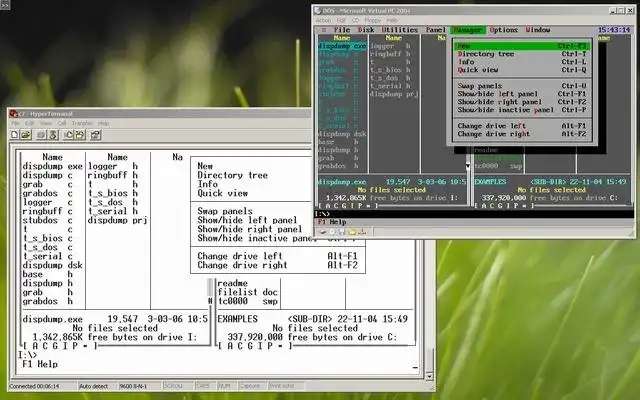Choose Quick view in Virtual PC dropdown
The height and width of the screenshot is (400, 640).
[x=522, y=70]
